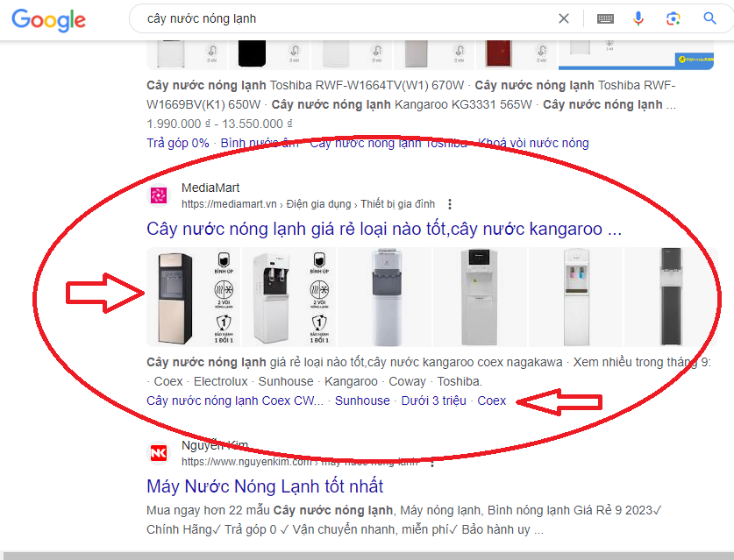The image size is (734, 560).
Task: Clear the search query with the X icon
Action: 564,18
